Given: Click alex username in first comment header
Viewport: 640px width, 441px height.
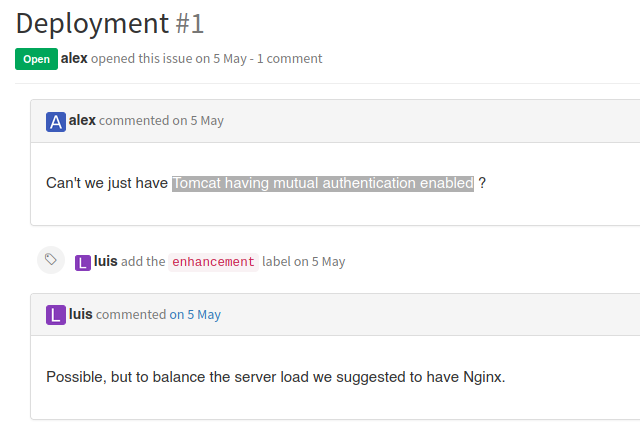Looking at the screenshot, I should 82,120.
